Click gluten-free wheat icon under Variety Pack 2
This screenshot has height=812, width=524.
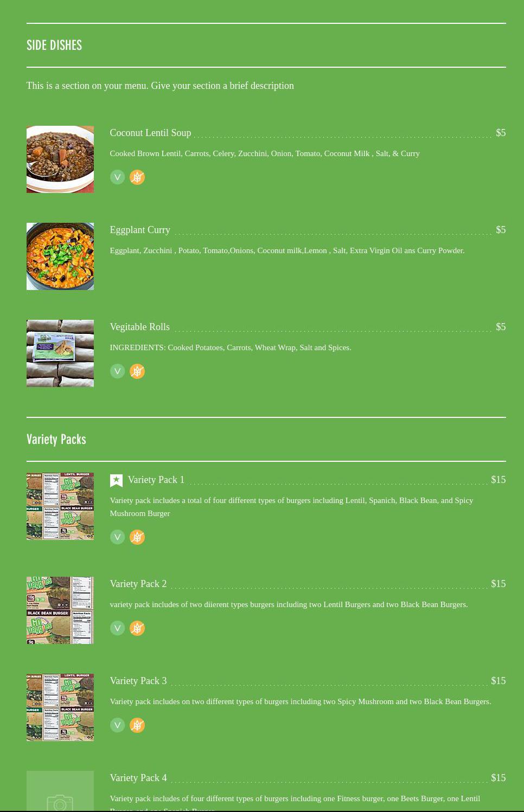(137, 628)
